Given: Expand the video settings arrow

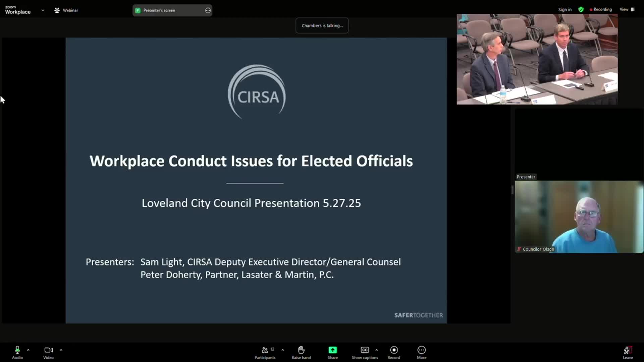Looking at the screenshot, I should click(x=61, y=350).
